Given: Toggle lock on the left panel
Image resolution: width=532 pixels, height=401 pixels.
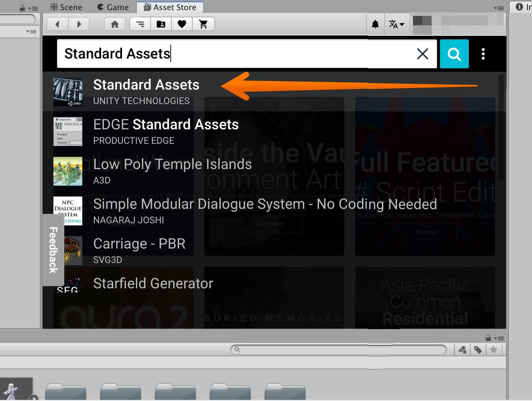Looking at the screenshot, I should tap(22, 8).
